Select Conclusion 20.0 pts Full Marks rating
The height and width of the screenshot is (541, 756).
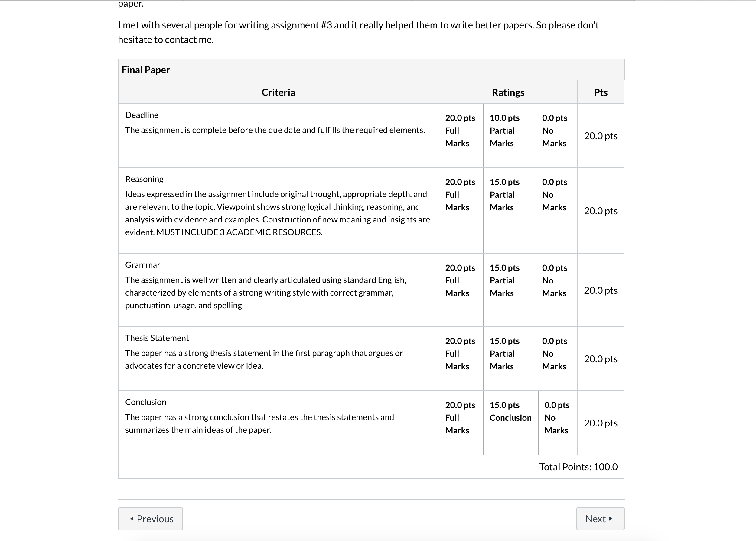(x=461, y=423)
